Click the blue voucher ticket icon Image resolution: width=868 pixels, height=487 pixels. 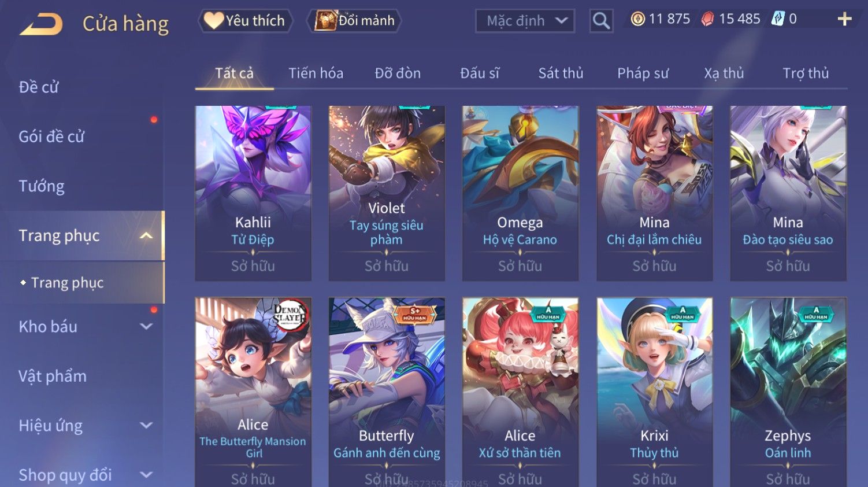(778, 19)
